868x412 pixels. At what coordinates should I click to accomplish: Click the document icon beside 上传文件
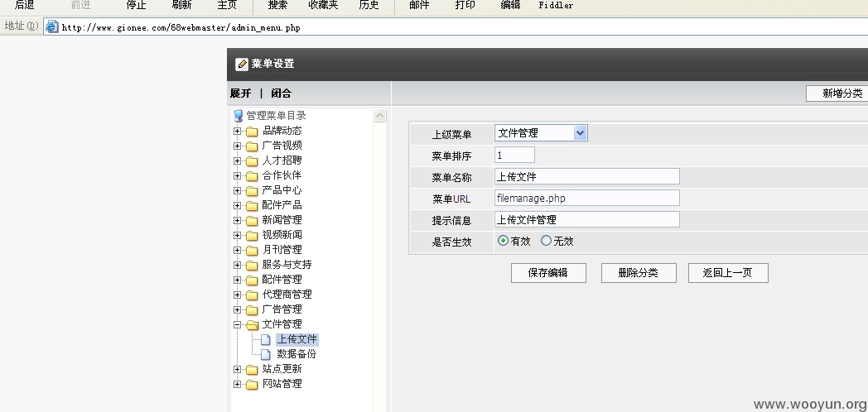click(x=266, y=340)
